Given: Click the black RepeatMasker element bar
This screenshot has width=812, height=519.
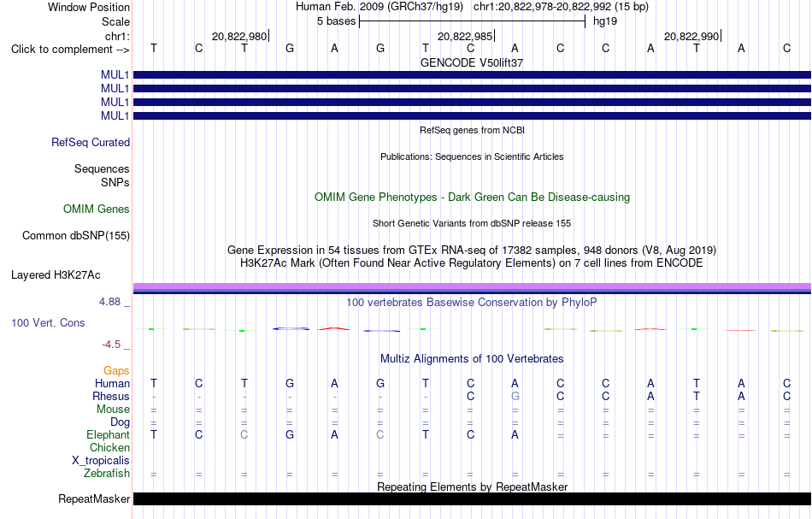Looking at the screenshot, I should 472,498.
